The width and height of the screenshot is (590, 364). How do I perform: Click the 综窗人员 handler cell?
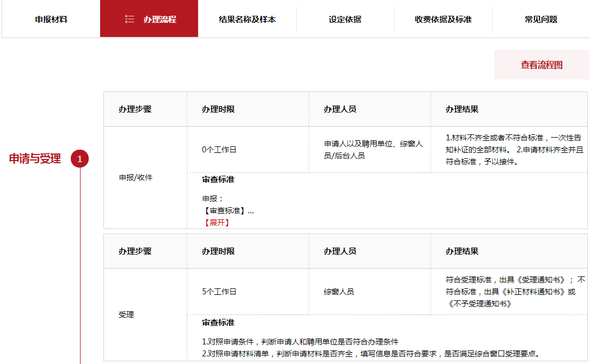(370, 292)
